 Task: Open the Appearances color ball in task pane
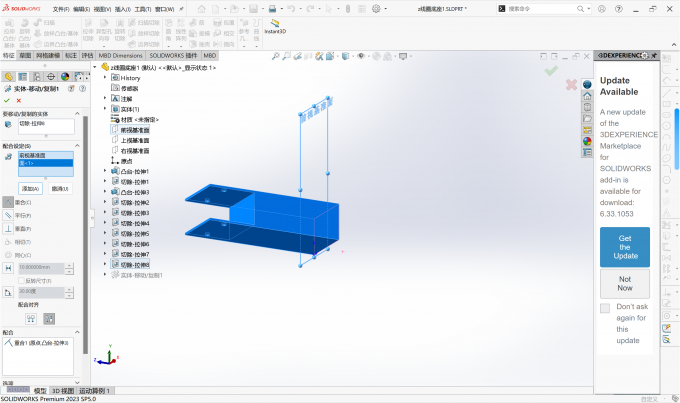pos(587,141)
